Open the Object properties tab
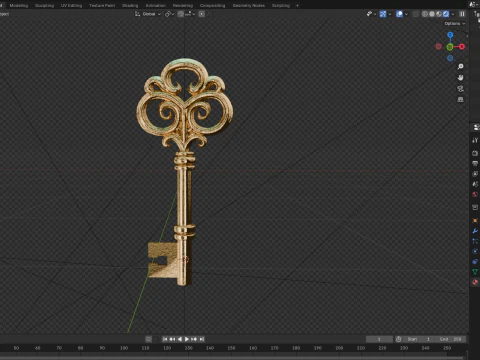Viewport: 480px width, 360px height. 475,220
